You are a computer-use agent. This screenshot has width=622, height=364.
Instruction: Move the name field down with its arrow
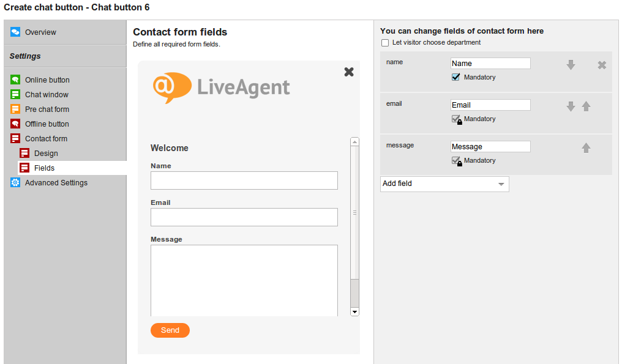click(571, 65)
